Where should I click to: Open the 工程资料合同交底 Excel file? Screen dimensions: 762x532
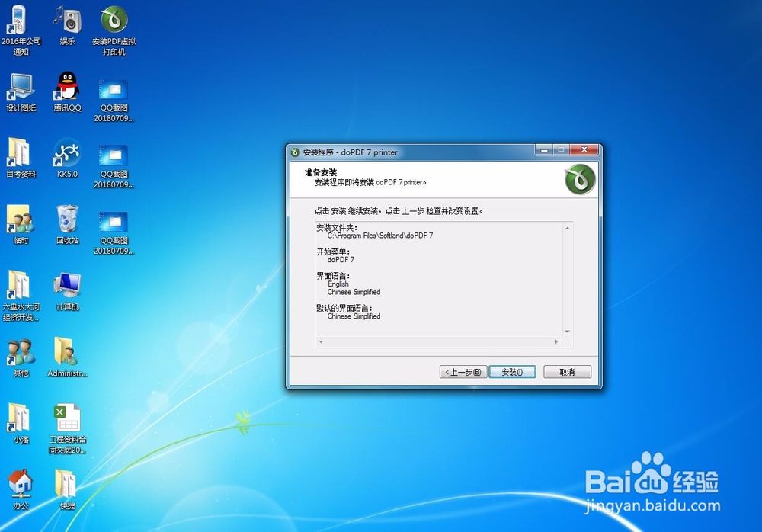coord(68,428)
